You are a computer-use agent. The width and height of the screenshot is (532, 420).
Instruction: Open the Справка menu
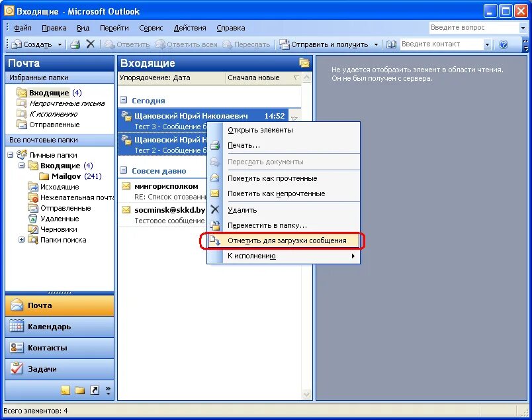pyautogui.click(x=231, y=28)
